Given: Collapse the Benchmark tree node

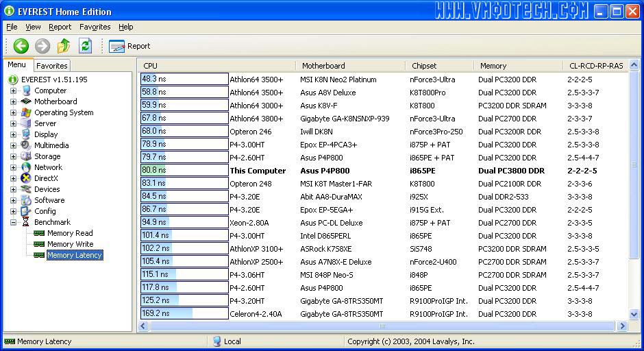Looking at the screenshot, I should [x=13, y=222].
